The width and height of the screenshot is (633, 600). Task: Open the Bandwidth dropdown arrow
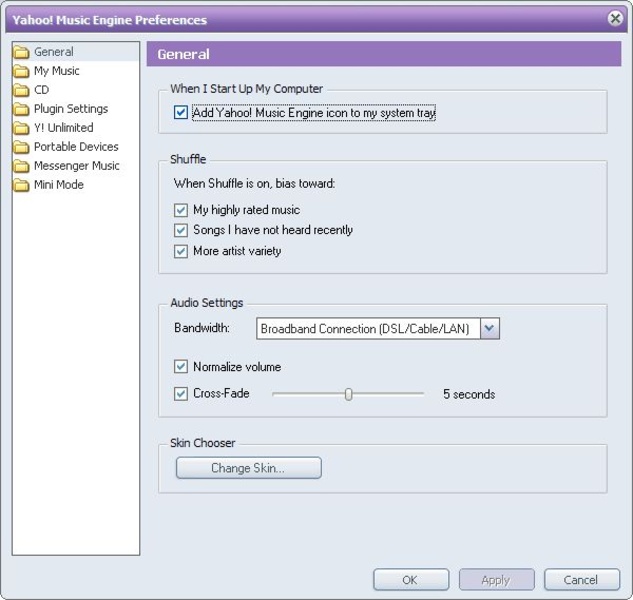tap(490, 328)
